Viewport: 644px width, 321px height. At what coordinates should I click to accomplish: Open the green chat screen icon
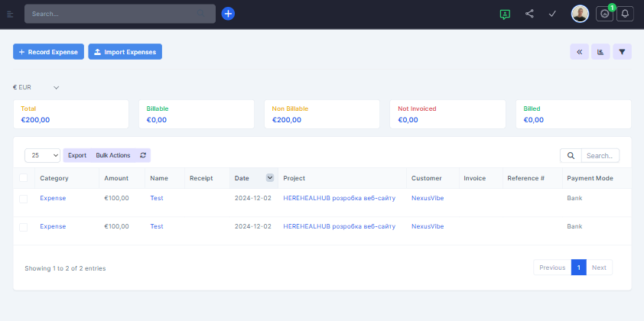click(504, 14)
